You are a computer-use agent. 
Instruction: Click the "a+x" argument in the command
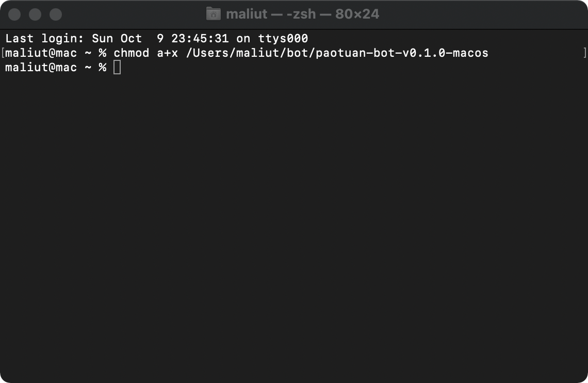pos(167,53)
